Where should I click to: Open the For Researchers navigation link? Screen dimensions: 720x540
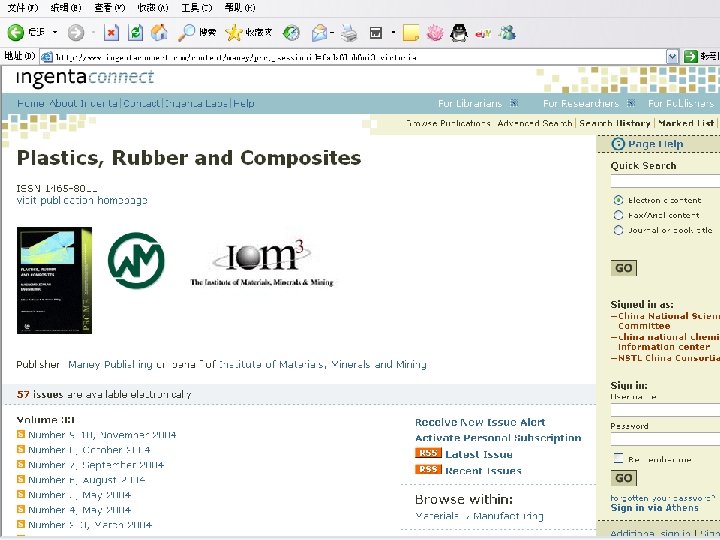[x=581, y=104]
